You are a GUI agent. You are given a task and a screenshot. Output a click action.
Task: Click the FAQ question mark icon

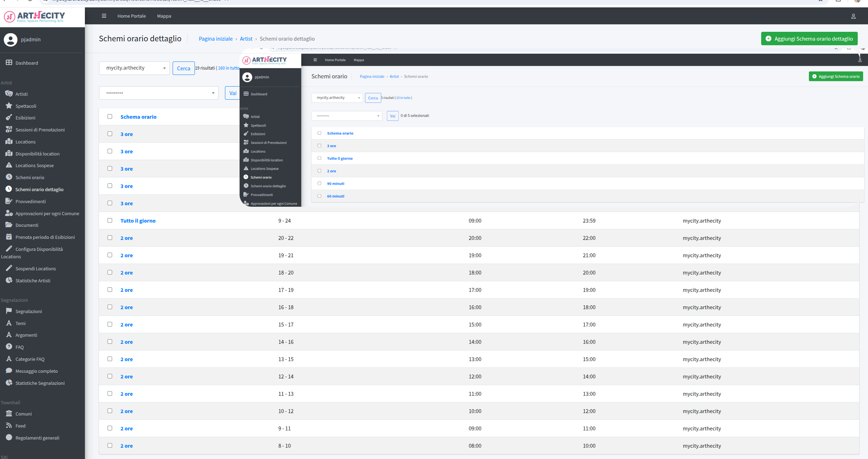(9, 347)
